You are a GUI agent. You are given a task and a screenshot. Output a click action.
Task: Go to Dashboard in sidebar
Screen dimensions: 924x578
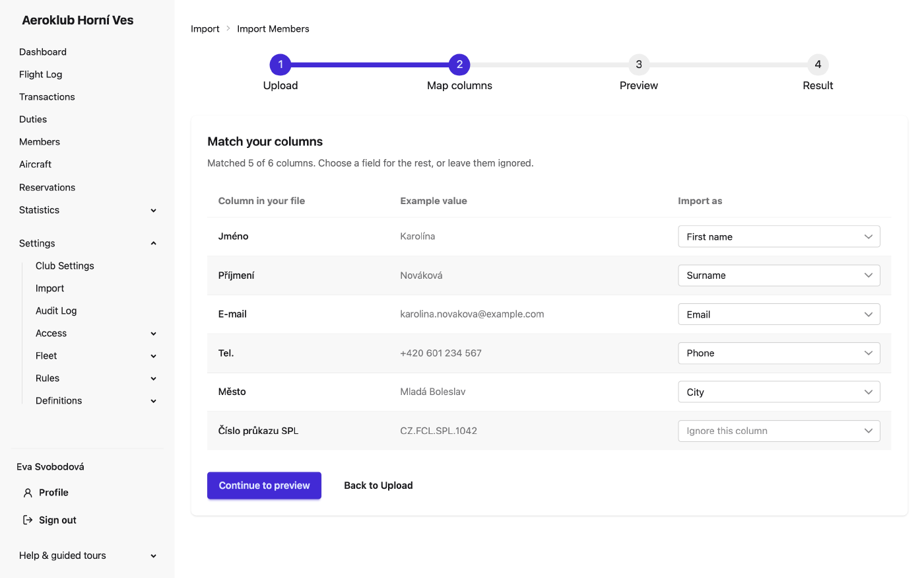pos(43,52)
